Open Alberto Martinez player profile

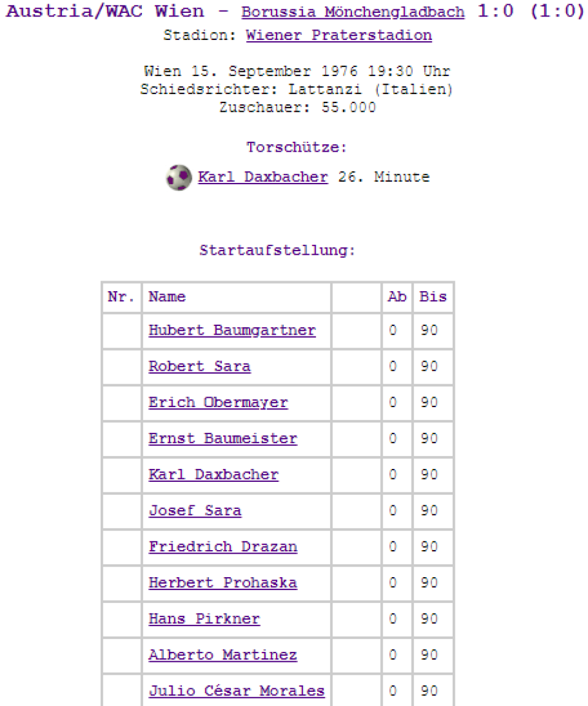pos(223,655)
